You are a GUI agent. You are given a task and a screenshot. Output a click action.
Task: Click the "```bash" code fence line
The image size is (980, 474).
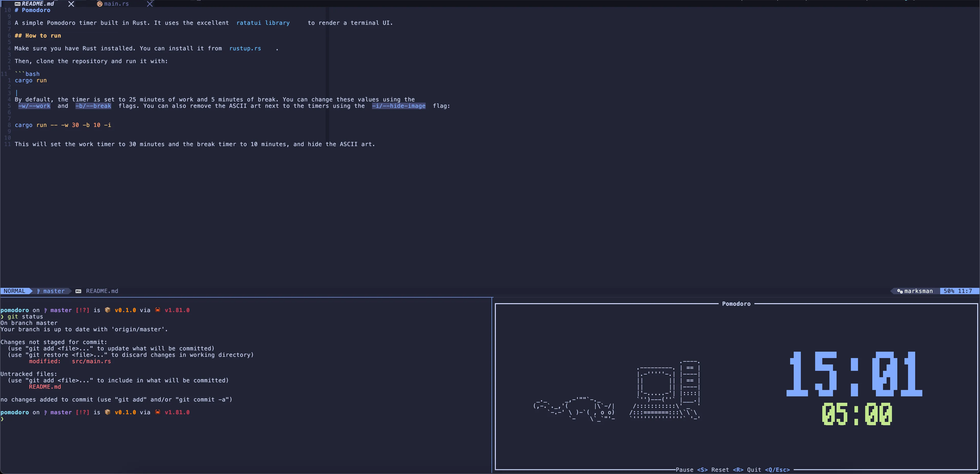point(27,74)
